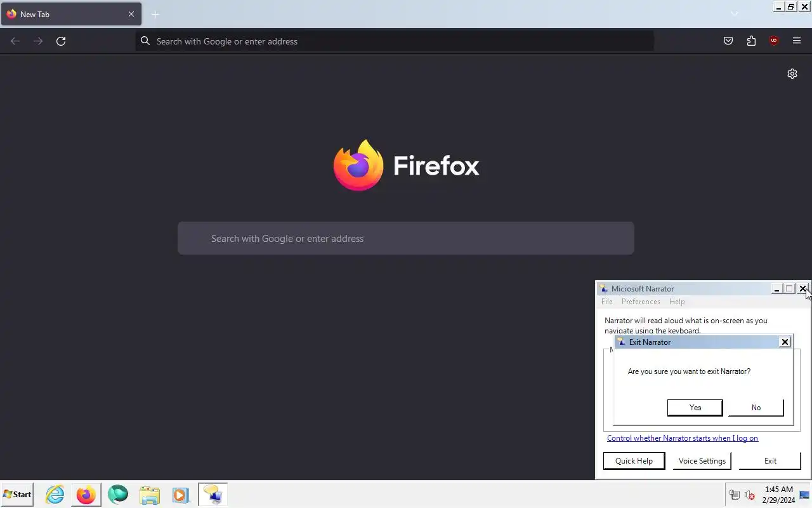This screenshot has width=812, height=508.
Task: Close the Exit Narrator dialog
Action: 785,342
